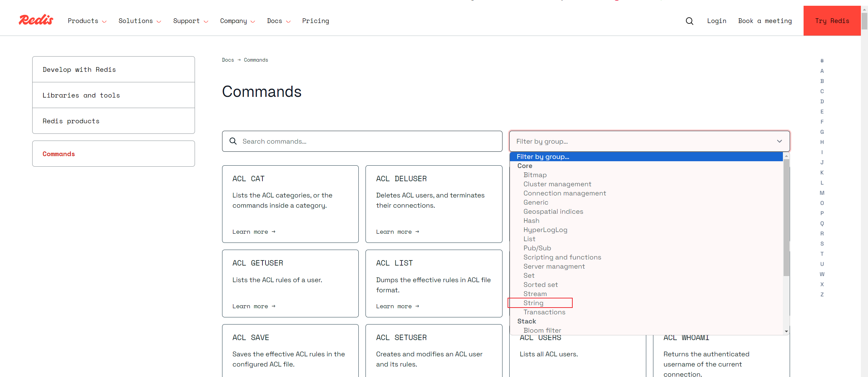Open the ACL SAVE command card
The width and height of the screenshot is (868, 377).
click(290, 351)
